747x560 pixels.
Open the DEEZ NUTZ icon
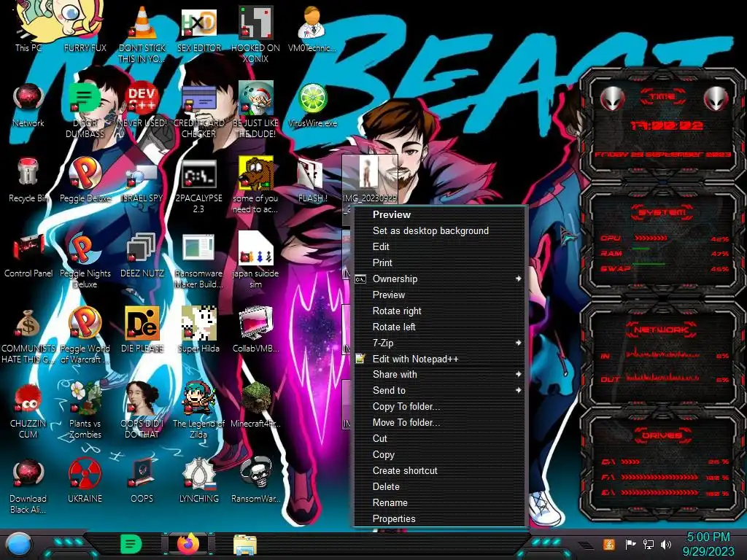(x=142, y=256)
